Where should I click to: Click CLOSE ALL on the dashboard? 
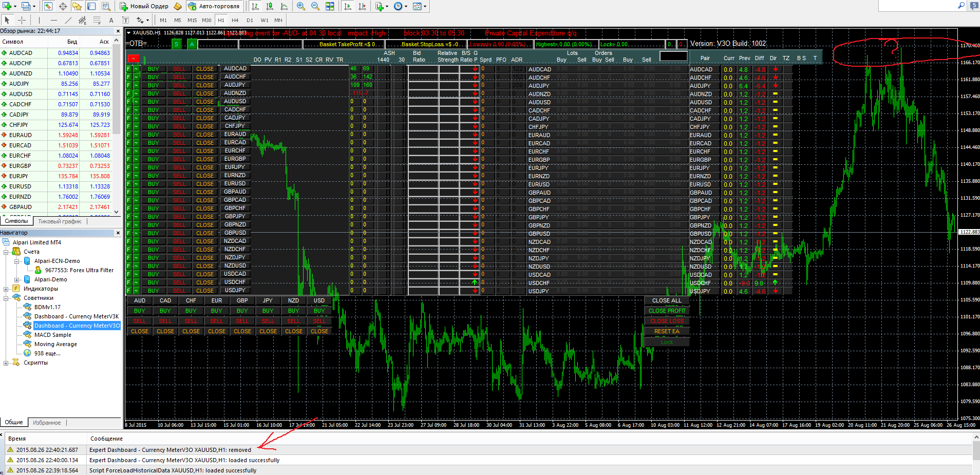tap(667, 300)
